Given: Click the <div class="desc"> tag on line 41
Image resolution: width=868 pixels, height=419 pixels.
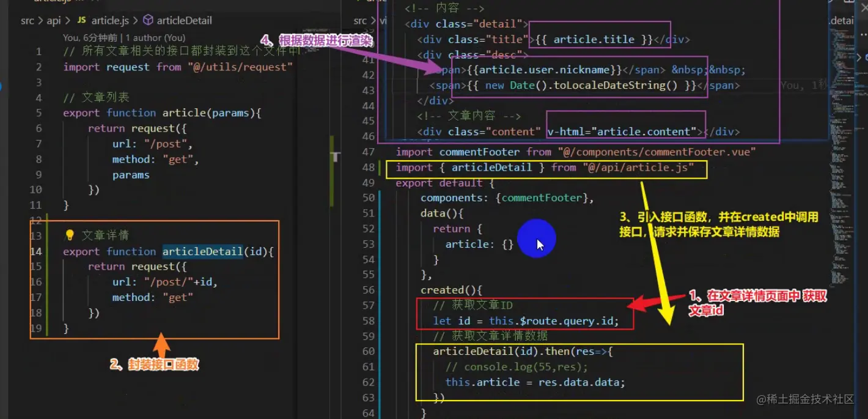Looking at the screenshot, I should 473,54.
